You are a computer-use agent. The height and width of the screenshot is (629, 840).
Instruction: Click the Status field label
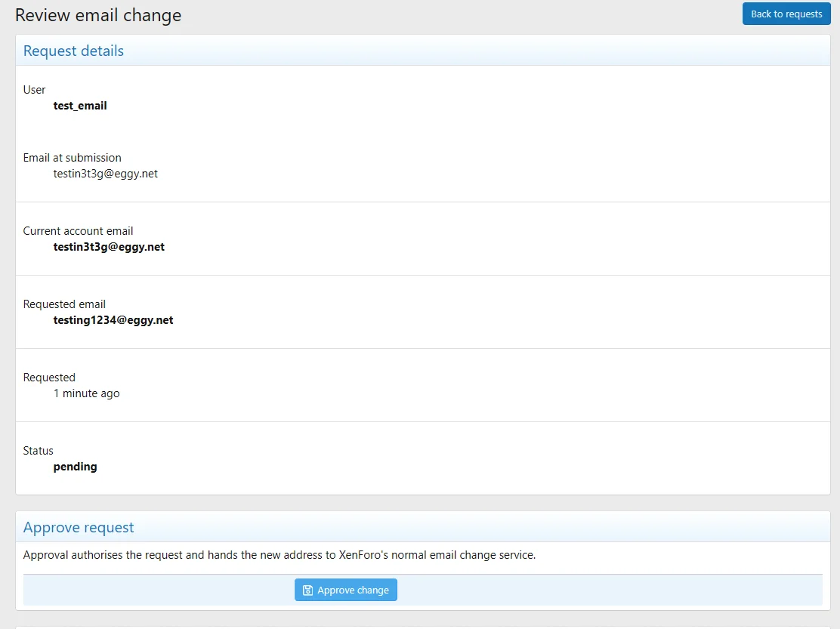[x=38, y=451]
